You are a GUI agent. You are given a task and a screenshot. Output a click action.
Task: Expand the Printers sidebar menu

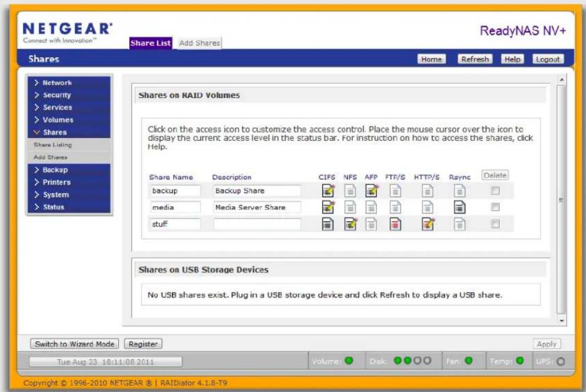click(x=69, y=182)
